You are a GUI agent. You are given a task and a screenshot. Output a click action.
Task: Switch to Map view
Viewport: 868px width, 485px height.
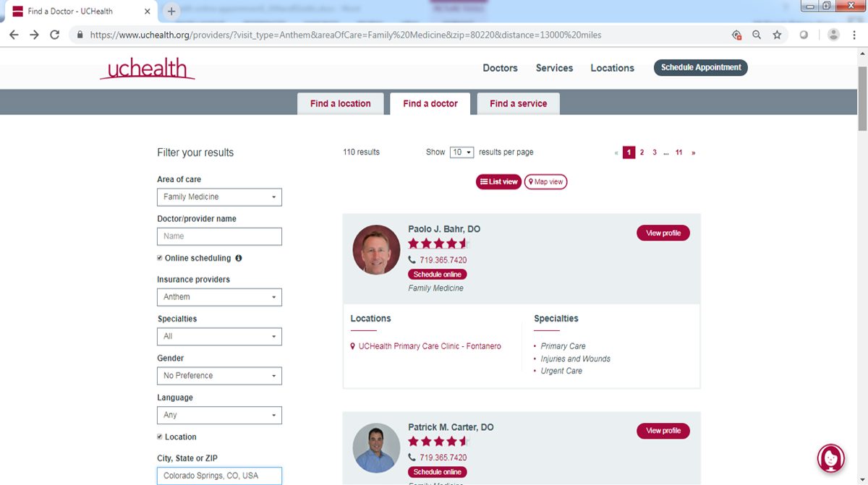[x=545, y=182]
